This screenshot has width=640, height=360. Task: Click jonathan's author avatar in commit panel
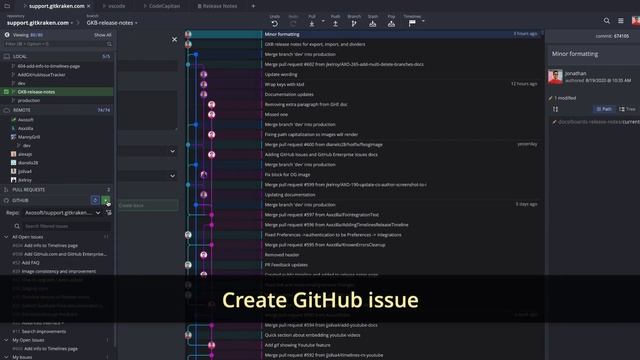(555, 77)
